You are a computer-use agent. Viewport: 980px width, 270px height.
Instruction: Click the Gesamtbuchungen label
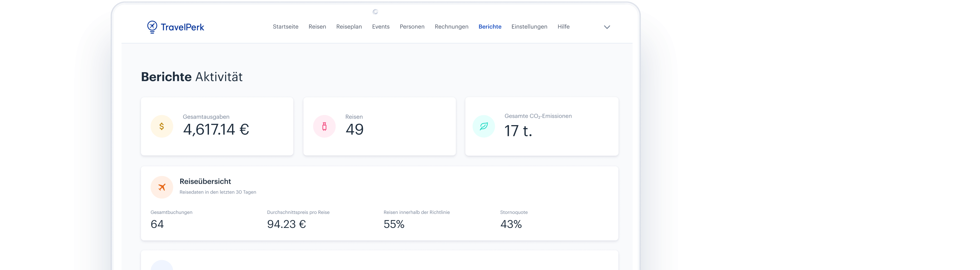click(x=171, y=212)
